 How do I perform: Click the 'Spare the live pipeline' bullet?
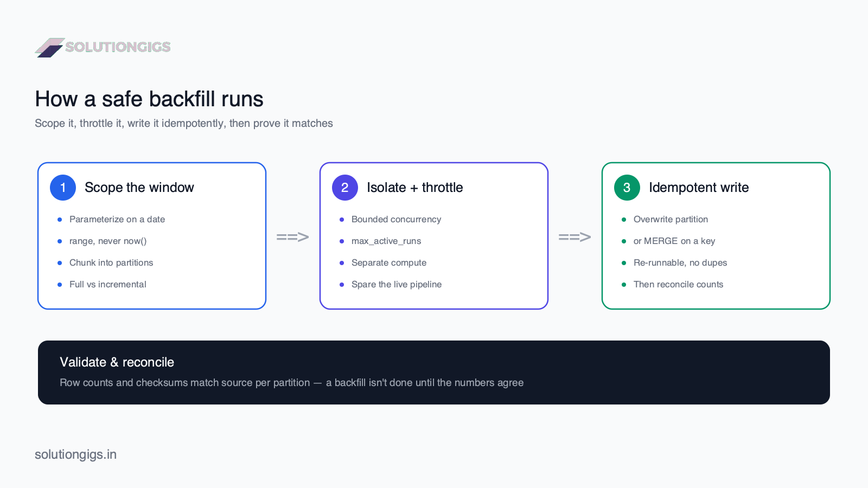397,285
